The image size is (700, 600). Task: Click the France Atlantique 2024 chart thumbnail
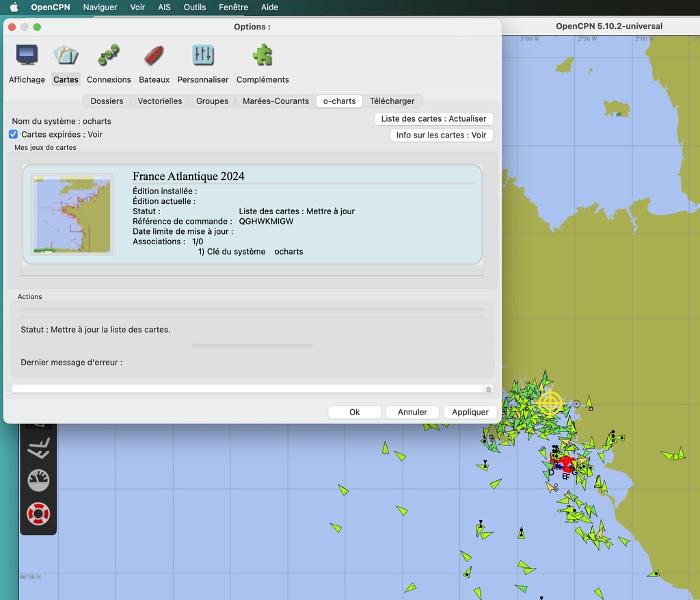click(x=72, y=214)
